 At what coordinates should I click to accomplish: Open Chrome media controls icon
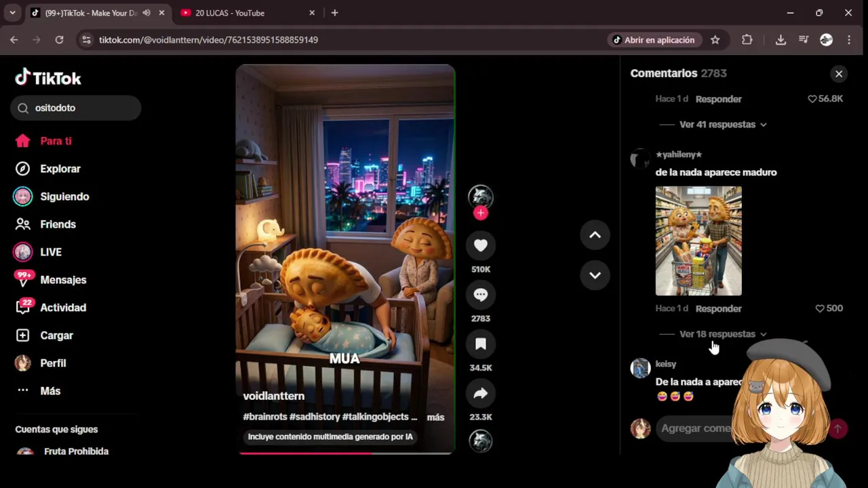pyautogui.click(x=804, y=40)
